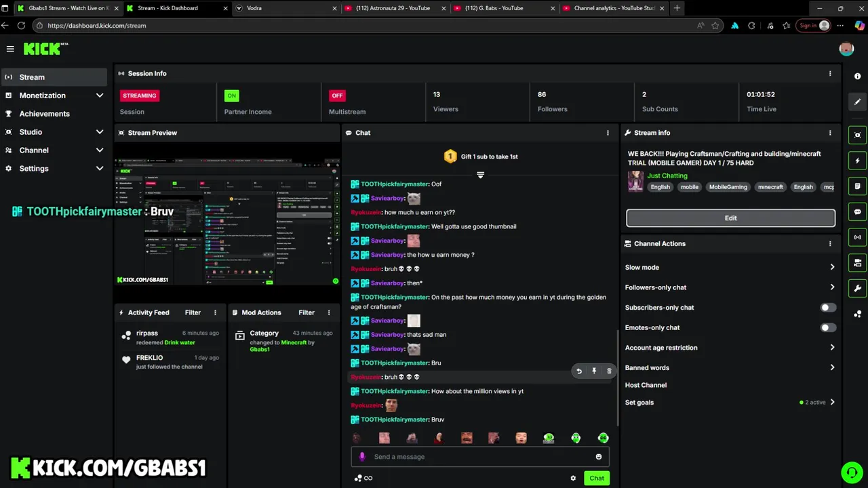Toggle the chat bubble widget icon on right rail
This screenshot has height=488, width=868.
click(858, 212)
